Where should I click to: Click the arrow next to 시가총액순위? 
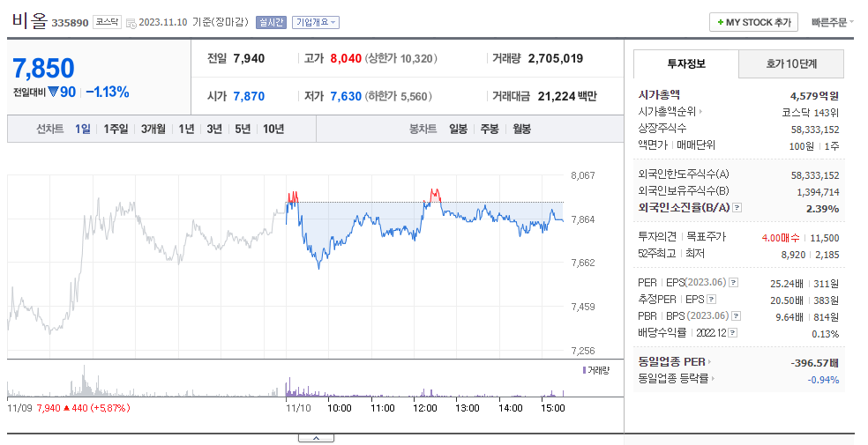[x=700, y=112]
